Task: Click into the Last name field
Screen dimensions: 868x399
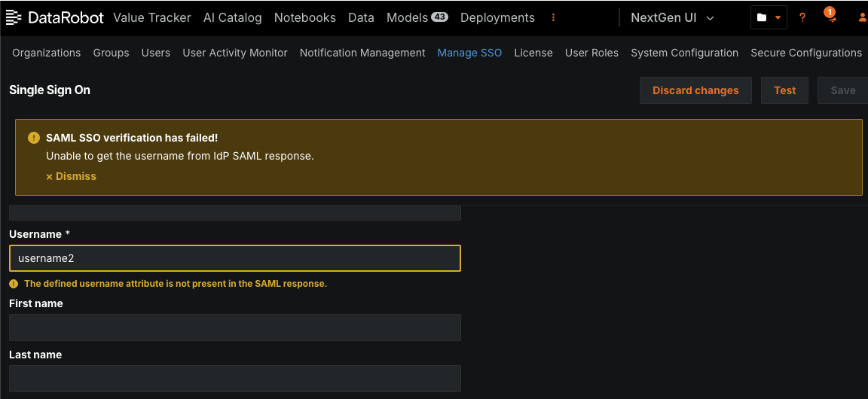Action: coord(234,379)
